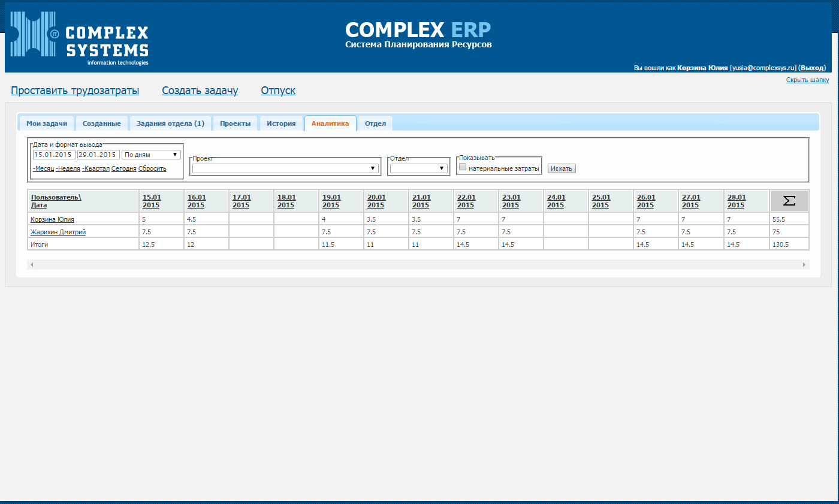Click the Искать button

click(562, 169)
